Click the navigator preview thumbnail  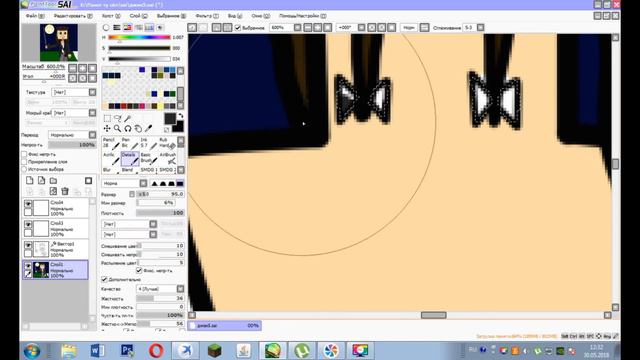click(59, 42)
